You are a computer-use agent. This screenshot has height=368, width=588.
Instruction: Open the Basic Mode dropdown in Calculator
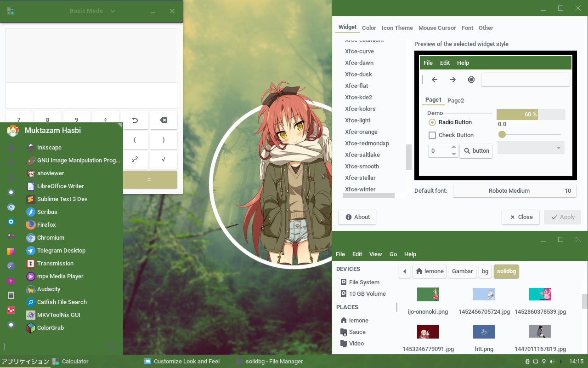92,11
